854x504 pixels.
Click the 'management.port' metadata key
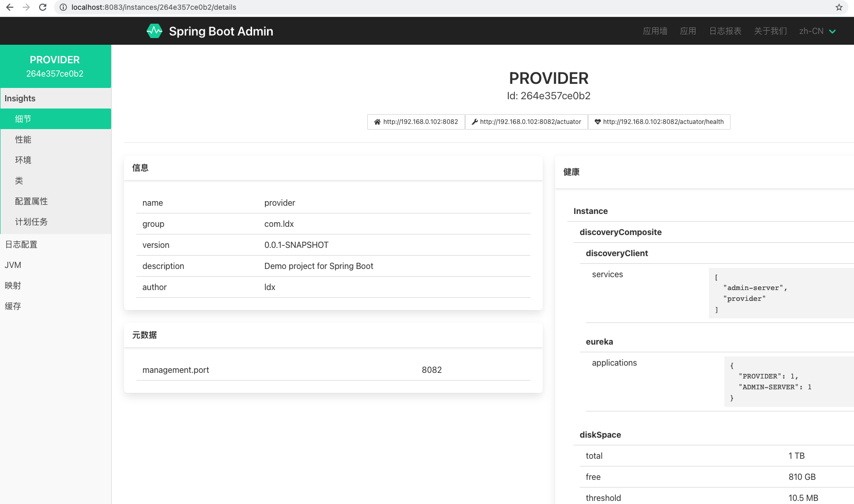pyautogui.click(x=176, y=370)
